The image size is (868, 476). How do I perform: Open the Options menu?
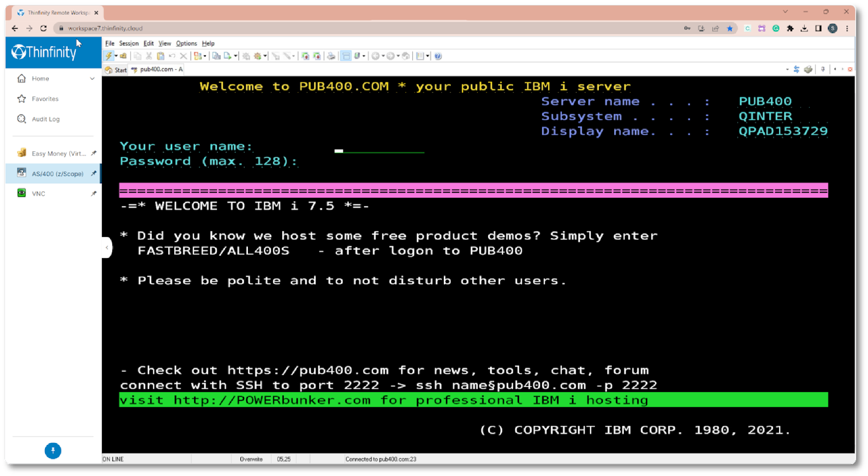(x=186, y=43)
